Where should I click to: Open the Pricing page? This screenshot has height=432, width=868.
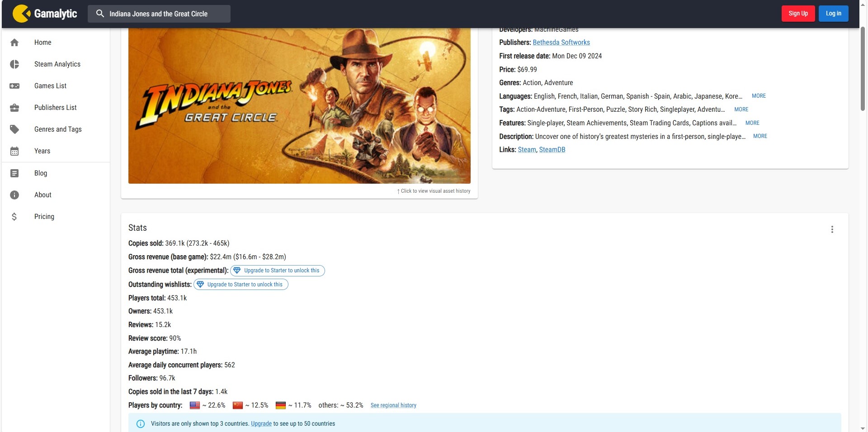pos(56,217)
